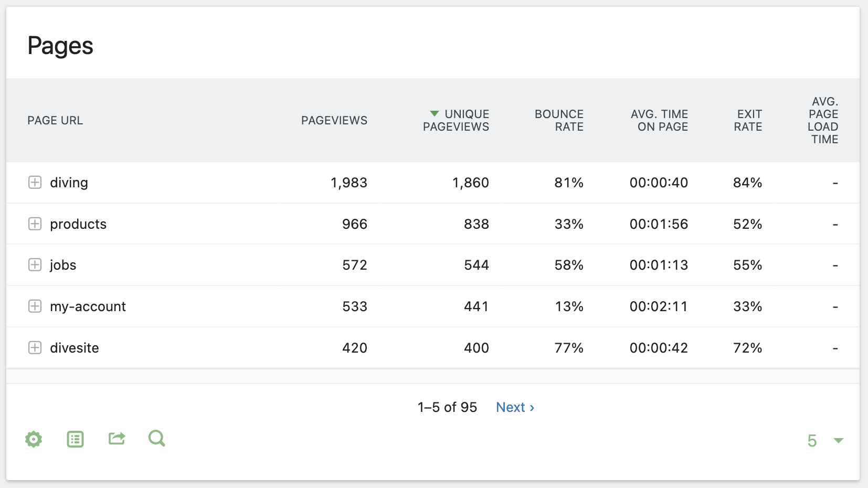This screenshot has height=488, width=868.
Task: Sort by Unique Pageviews column
Action: click(x=456, y=121)
